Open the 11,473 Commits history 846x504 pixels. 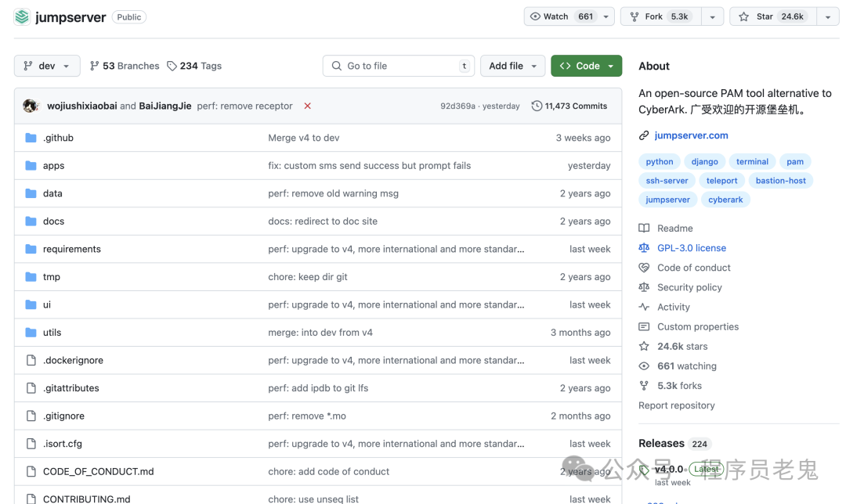click(569, 106)
